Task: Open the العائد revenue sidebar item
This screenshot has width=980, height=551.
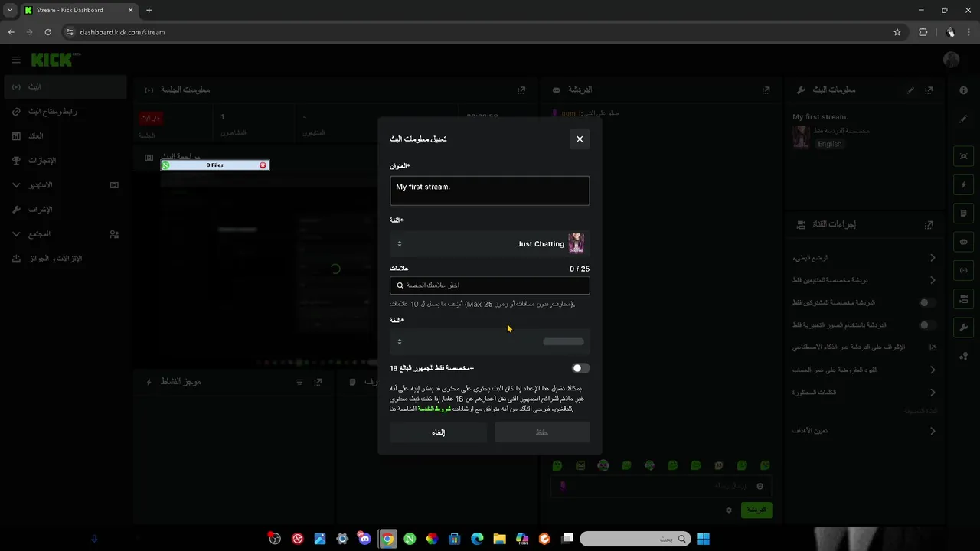Action: [65, 136]
